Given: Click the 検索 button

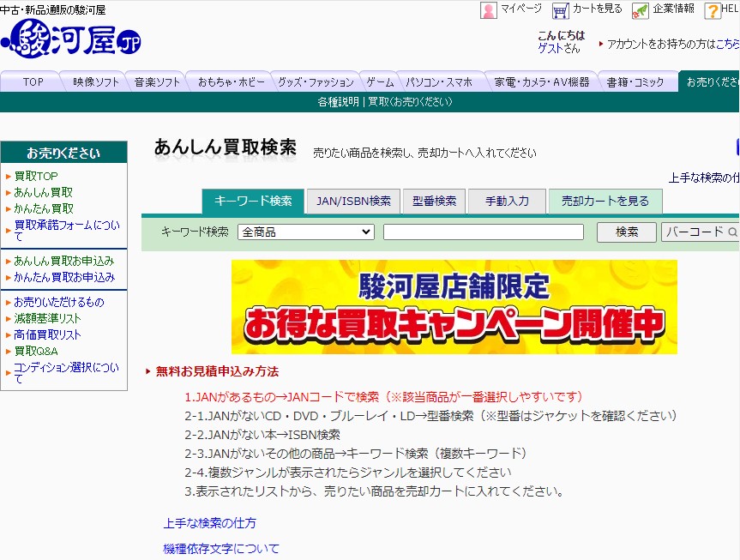Looking at the screenshot, I should pos(626,232).
